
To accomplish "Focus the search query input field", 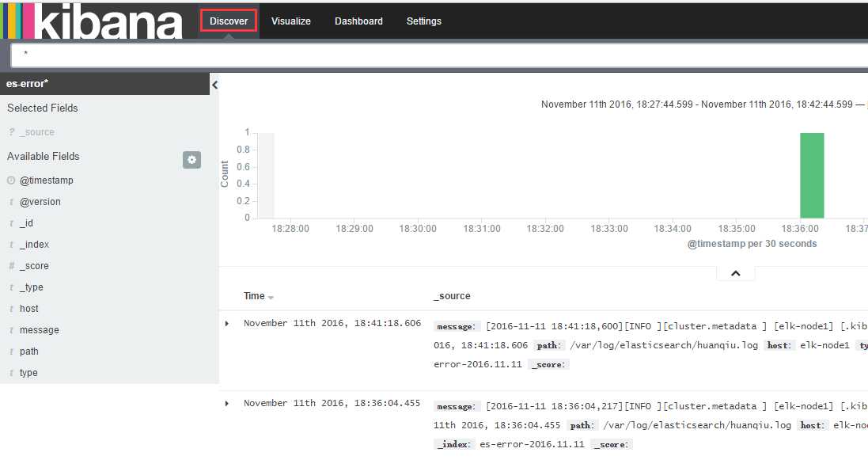I will point(439,55).
